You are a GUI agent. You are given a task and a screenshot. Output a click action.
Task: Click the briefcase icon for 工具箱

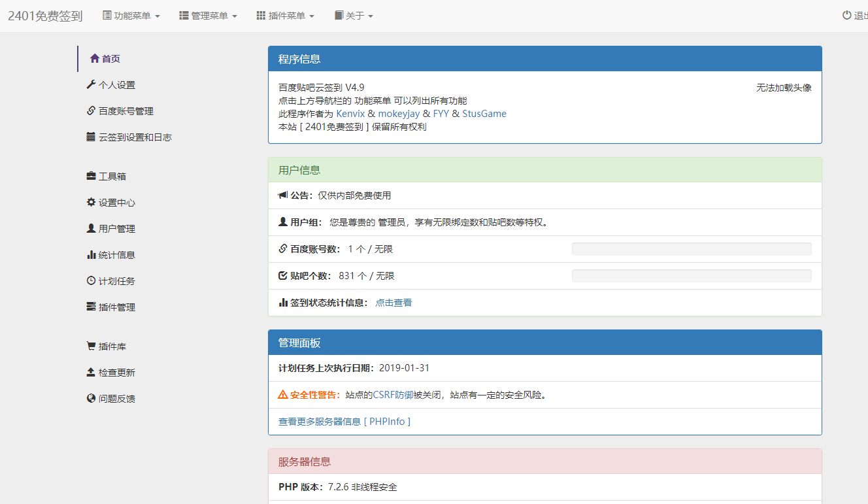[x=91, y=176]
